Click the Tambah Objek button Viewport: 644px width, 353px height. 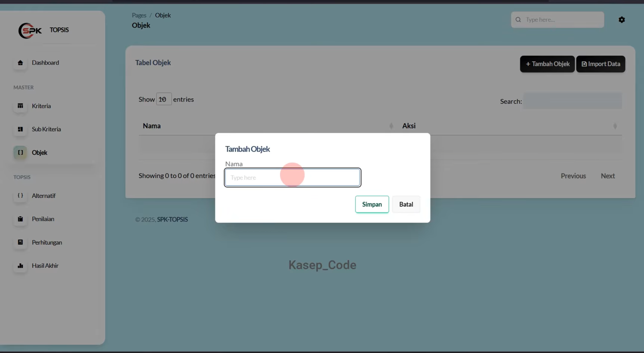547,64
